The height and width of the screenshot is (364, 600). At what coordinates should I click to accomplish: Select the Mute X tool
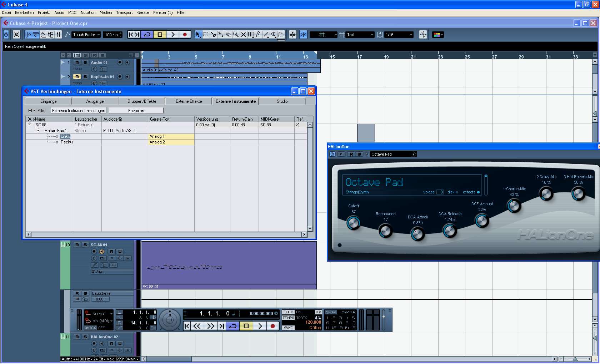pos(244,35)
